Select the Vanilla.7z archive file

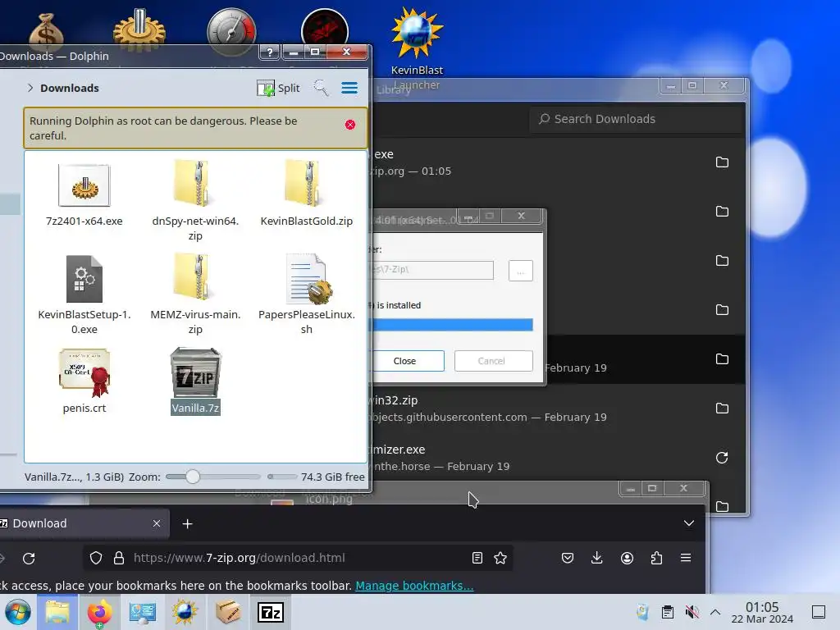coord(195,381)
